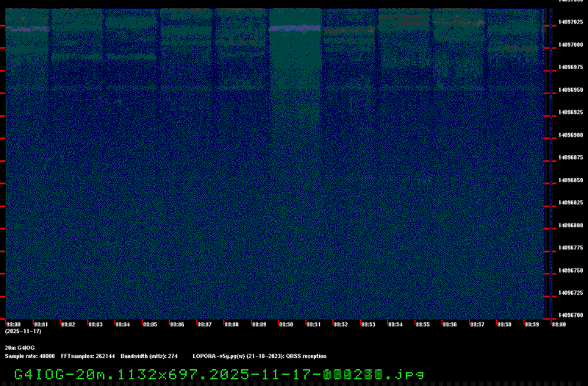The height and width of the screenshot is (386, 588).
Task: Choose the 14096750 frequency label
Action: (x=570, y=271)
